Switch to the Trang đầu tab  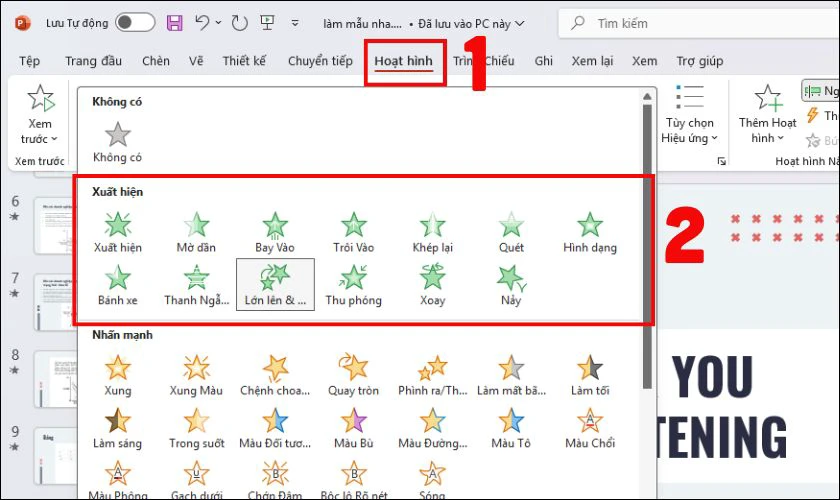(x=93, y=61)
